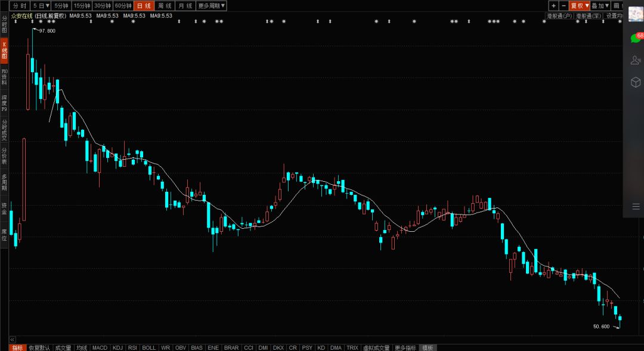Select the CR indicator
This screenshot has width=644, height=351.
293,347
